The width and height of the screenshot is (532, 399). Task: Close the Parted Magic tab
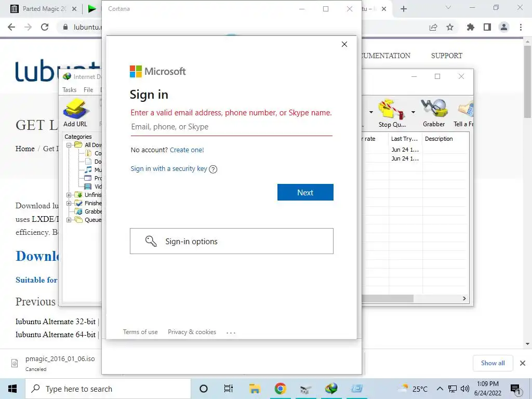tap(74, 9)
